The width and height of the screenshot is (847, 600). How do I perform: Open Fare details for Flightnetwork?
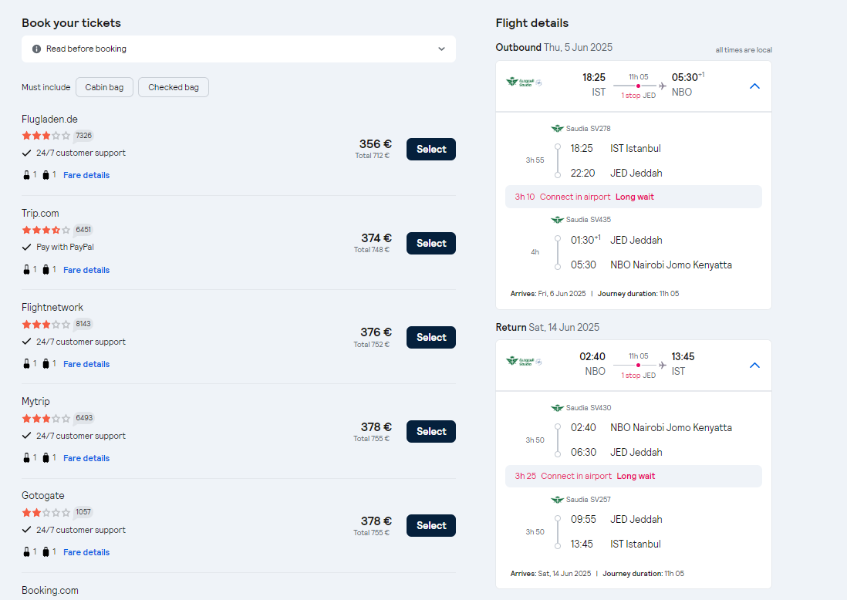pyautogui.click(x=86, y=364)
